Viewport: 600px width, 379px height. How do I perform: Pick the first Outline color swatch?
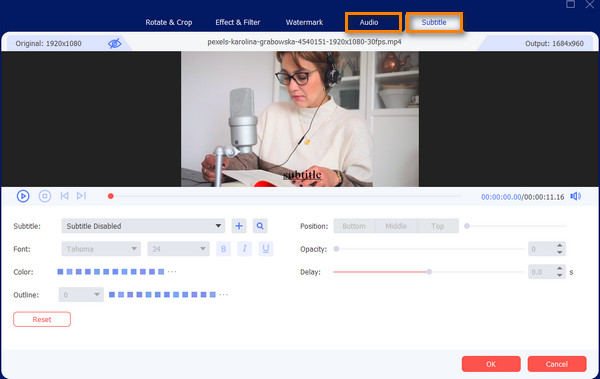click(112, 294)
